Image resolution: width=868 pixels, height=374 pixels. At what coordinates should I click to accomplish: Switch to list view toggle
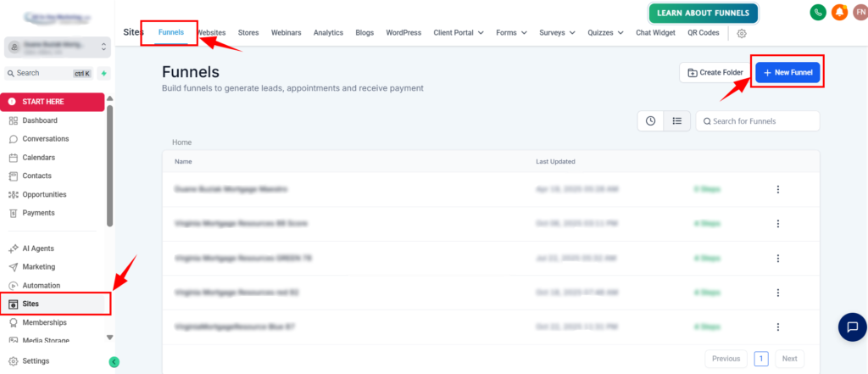click(677, 121)
